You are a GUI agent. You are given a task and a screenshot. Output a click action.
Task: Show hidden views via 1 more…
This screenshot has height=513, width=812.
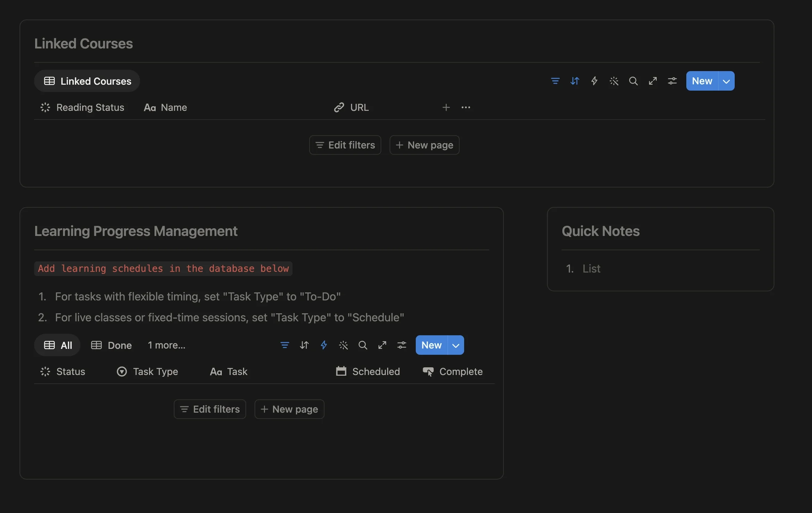[166, 345]
